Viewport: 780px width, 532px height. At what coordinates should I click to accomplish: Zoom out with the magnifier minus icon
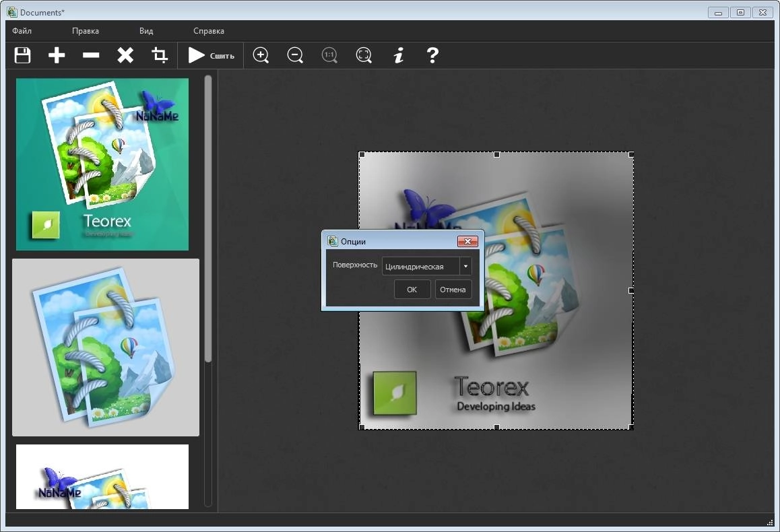(295, 55)
